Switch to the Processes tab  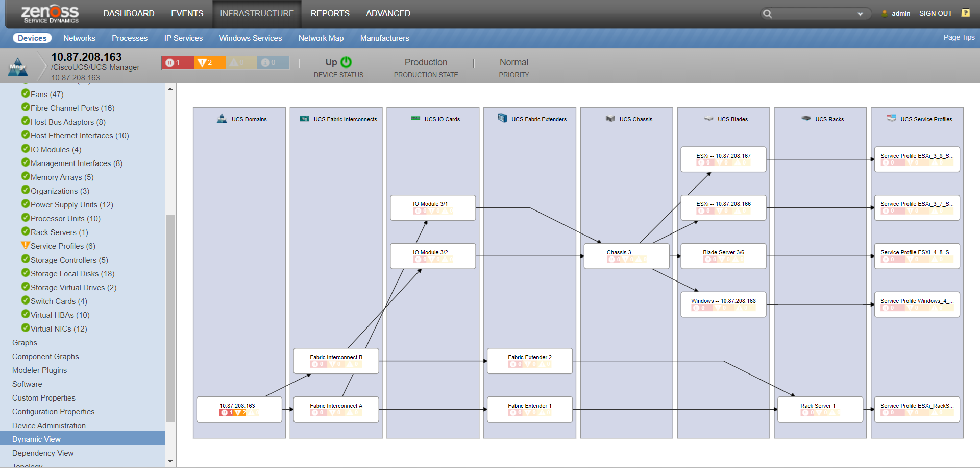(x=130, y=38)
